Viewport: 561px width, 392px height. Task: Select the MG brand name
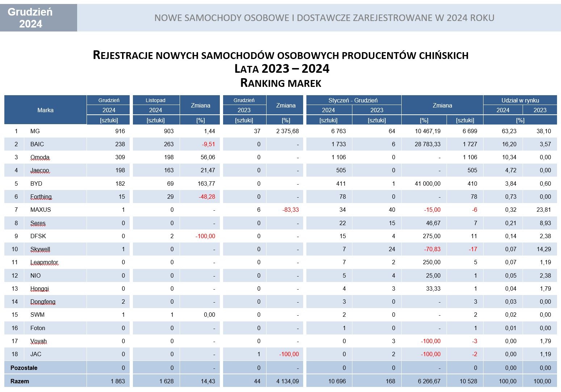(35, 131)
